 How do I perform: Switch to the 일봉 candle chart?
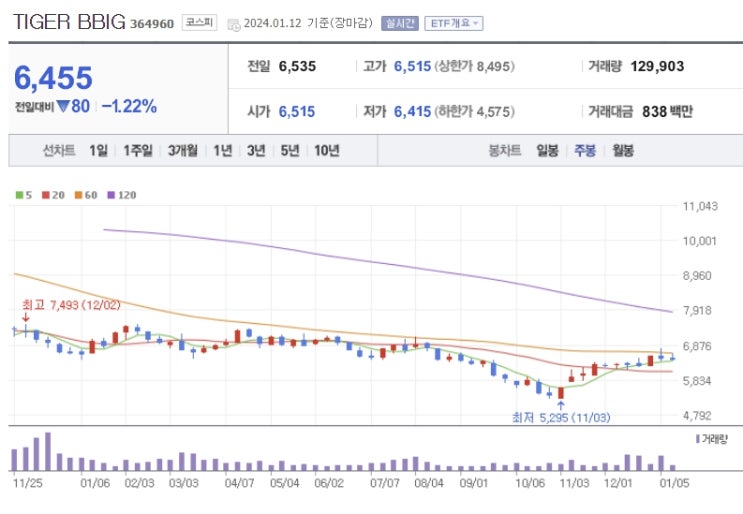click(x=547, y=151)
